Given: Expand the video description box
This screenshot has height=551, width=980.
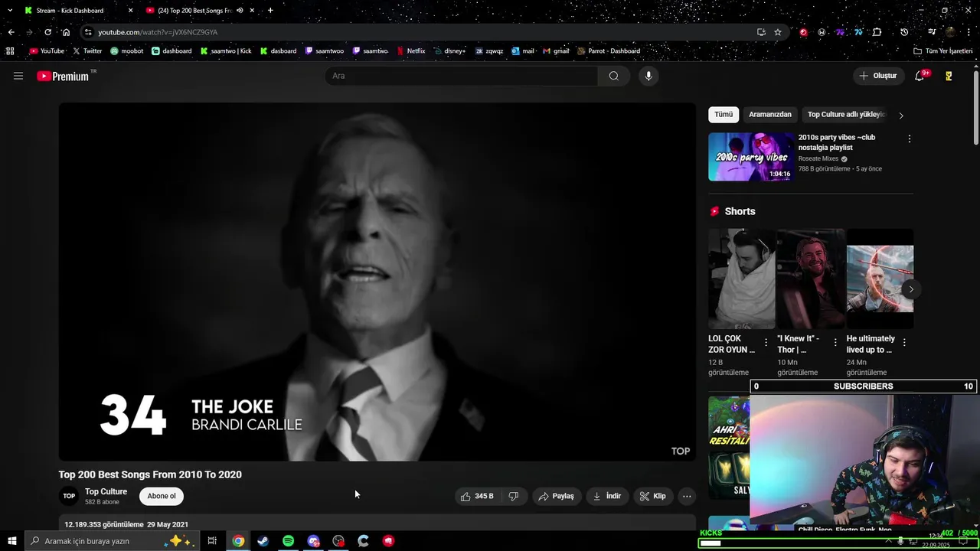Looking at the screenshot, I should (377, 524).
